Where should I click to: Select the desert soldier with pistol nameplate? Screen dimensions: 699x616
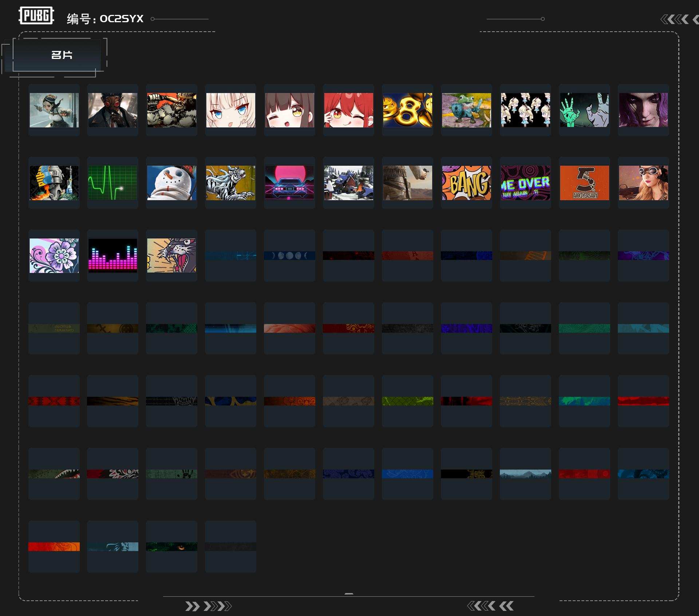click(x=408, y=183)
